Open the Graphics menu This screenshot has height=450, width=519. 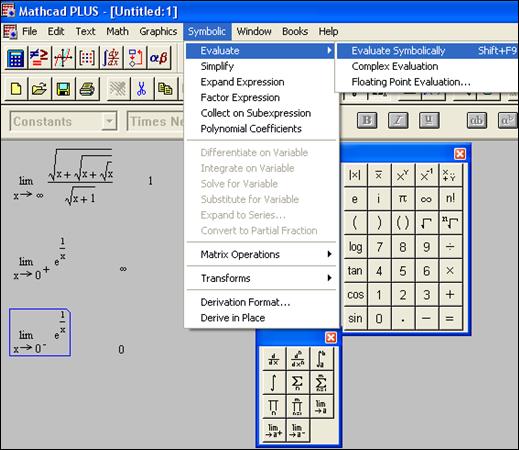pyautogui.click(x=158, y=31)
